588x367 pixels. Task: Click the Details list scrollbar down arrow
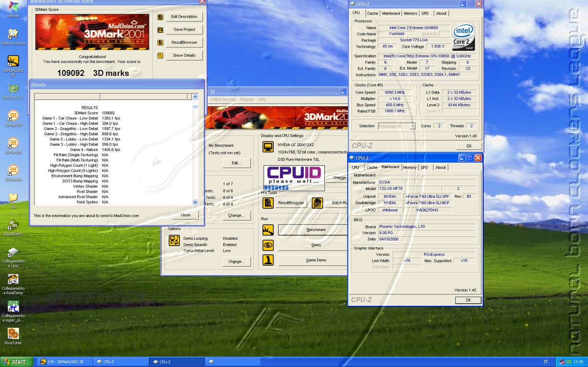[x=195, y=203]
